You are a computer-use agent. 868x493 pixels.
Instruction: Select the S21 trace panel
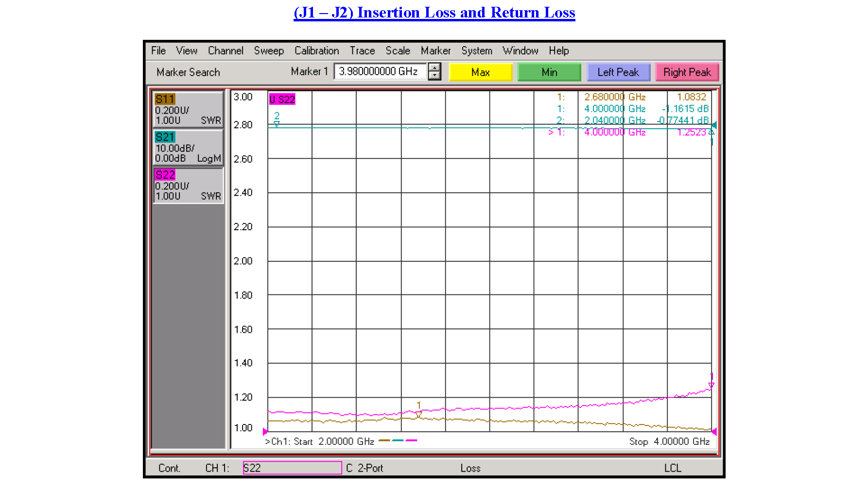tap(188, 147)
